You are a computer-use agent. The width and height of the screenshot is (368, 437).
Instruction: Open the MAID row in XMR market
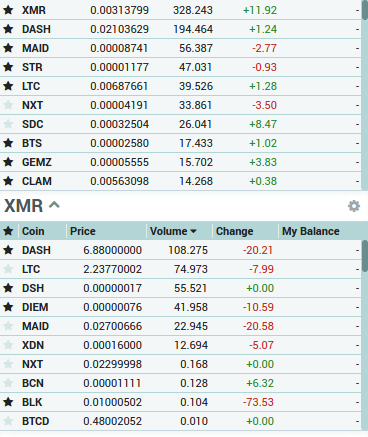180,326
